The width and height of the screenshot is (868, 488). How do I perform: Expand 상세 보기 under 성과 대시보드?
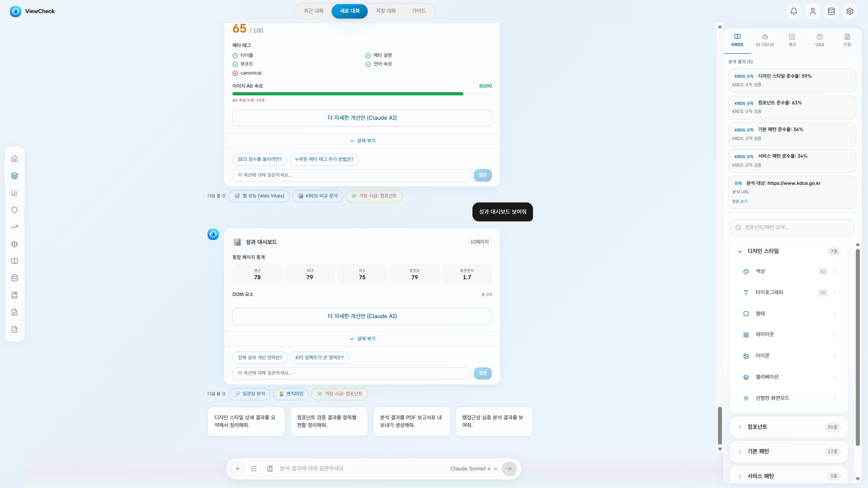pyautogui.click(x=362, y=338)
